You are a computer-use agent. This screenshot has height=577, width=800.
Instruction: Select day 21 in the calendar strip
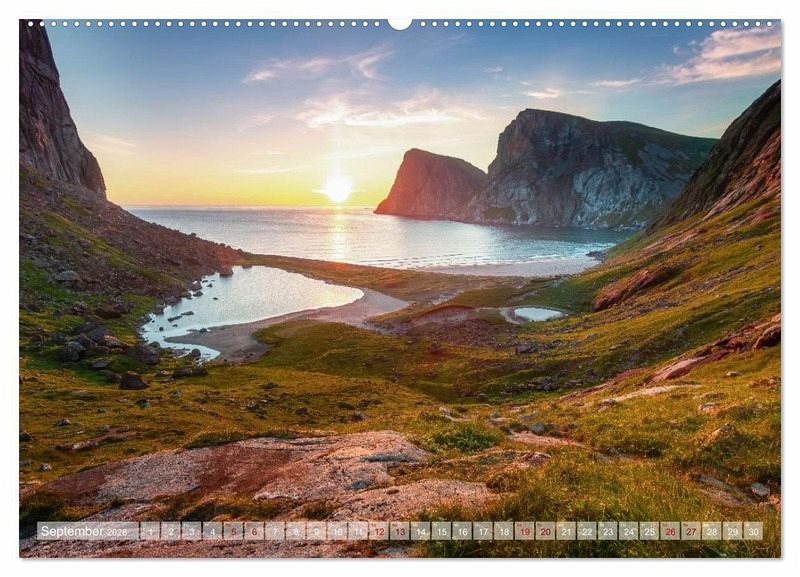[x=566, y=531]
